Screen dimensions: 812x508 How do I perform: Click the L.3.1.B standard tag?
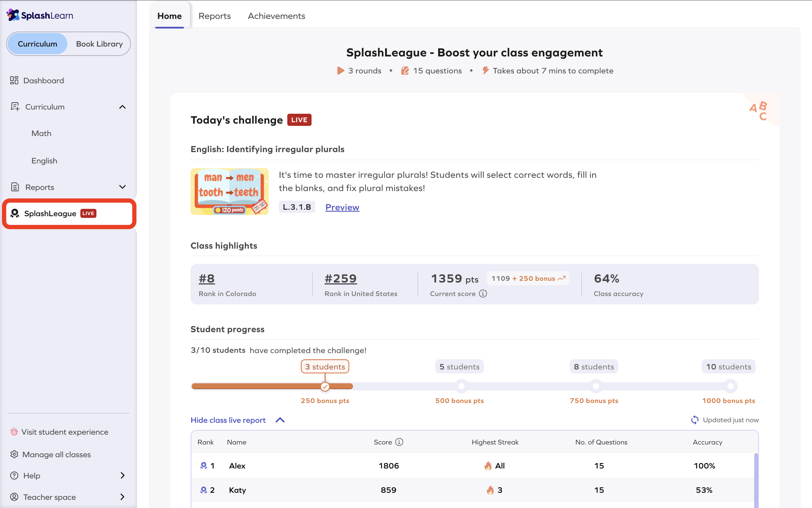point(297,207)
